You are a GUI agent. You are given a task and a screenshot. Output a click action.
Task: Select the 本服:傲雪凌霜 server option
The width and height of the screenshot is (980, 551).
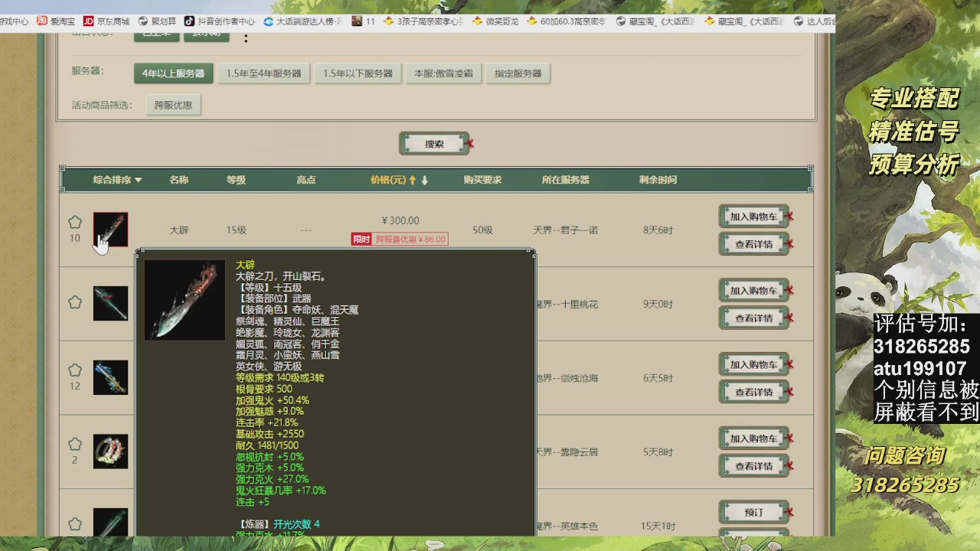click(x=443, y=73)
